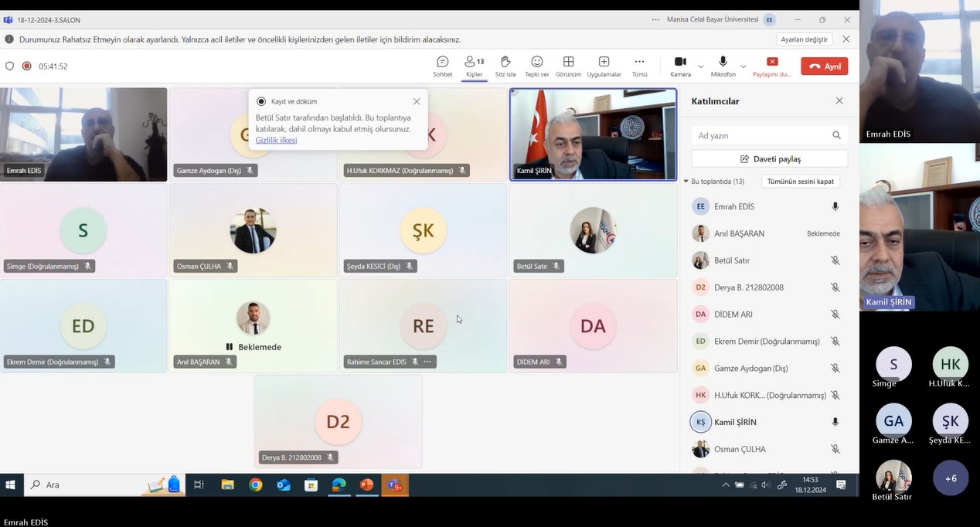Expand the microphone options dropdown arrow
The height and width of the screenshot is (527, 980).
click(744, 66)
